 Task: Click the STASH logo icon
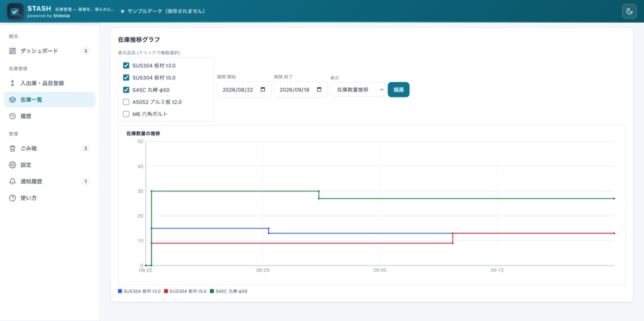point(15,11)
